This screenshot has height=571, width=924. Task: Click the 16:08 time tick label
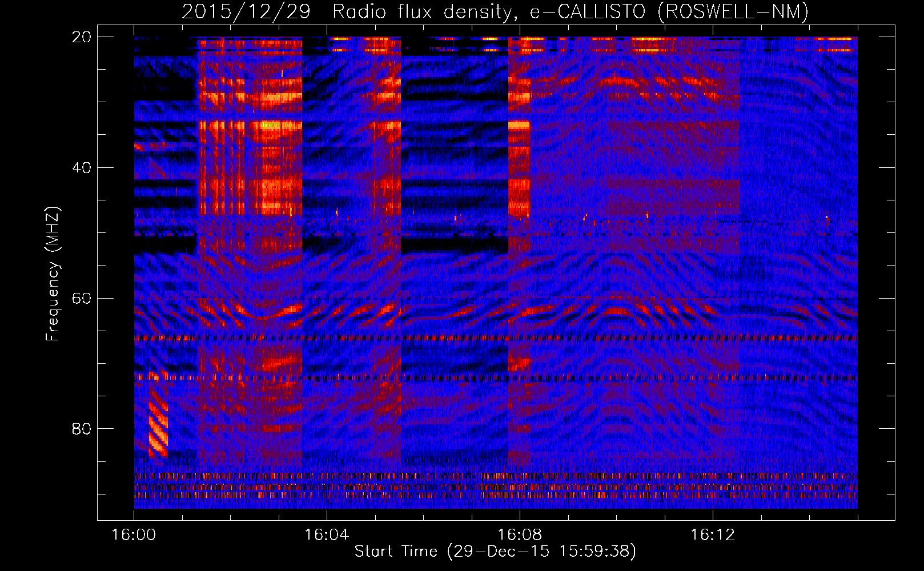coord(520,535)
